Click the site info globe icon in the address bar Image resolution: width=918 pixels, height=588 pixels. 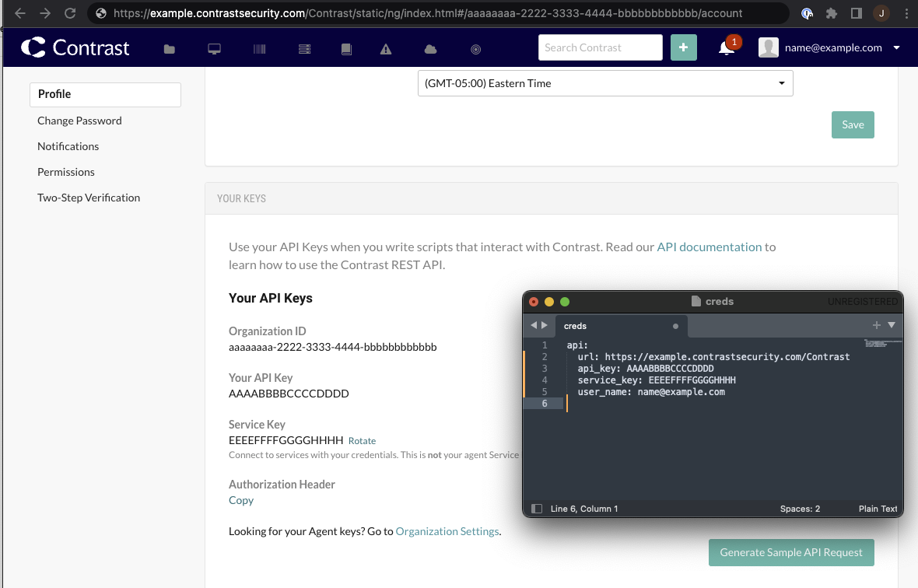click(x=100, y=13)
